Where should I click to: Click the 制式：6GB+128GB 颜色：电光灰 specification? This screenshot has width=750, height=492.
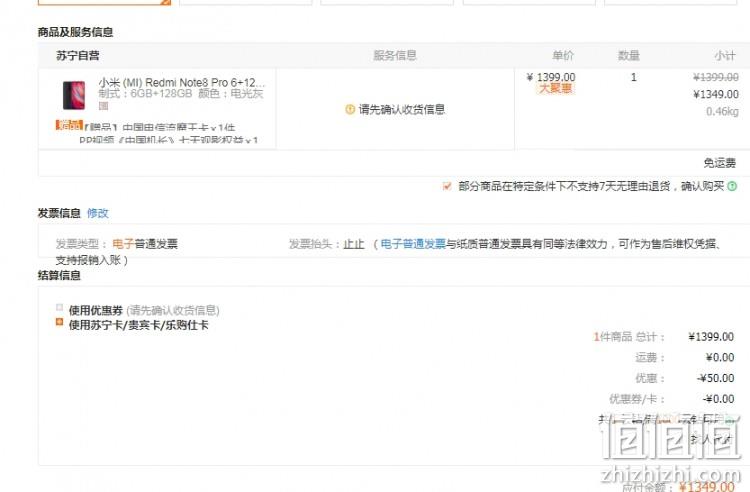(x=181, y=94)
